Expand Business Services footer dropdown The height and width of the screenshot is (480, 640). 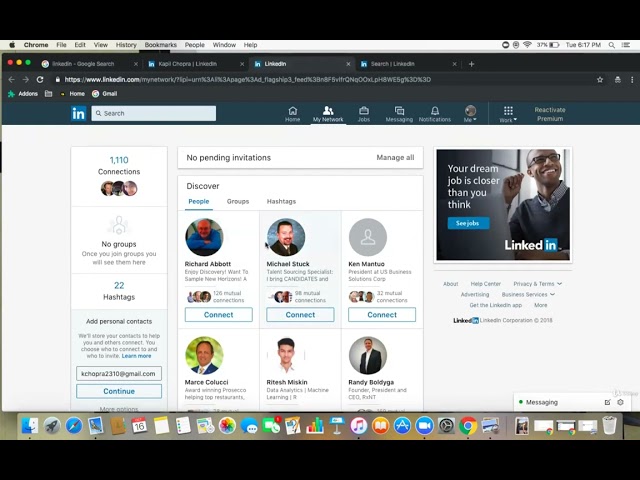528,294
